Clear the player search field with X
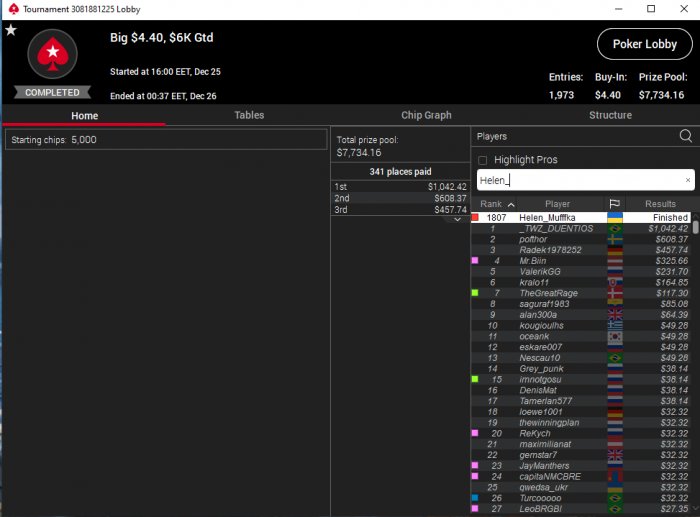The width and height of the screenshot is (700, 517). tap(688, 180)
